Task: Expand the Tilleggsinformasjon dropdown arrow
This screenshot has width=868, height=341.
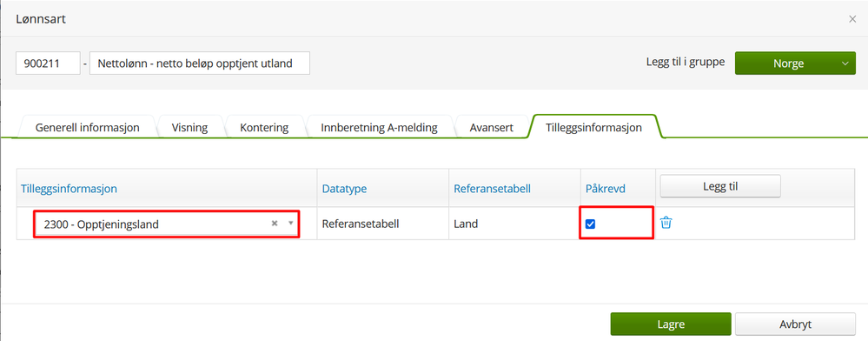Action: click(x=290, y=224)
